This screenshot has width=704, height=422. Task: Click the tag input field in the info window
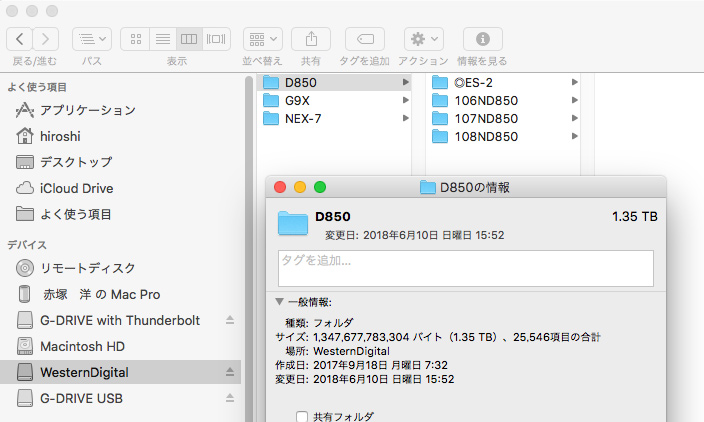point(466,268)
